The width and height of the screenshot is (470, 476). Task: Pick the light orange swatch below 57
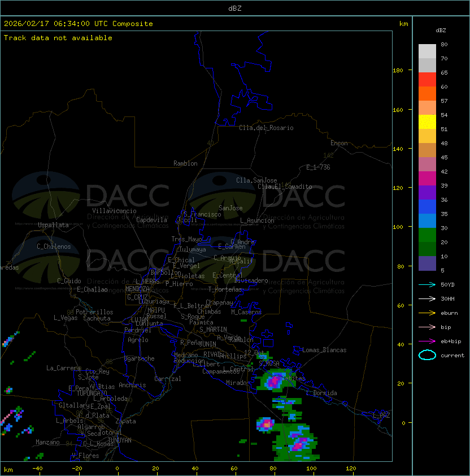point(427,108)
